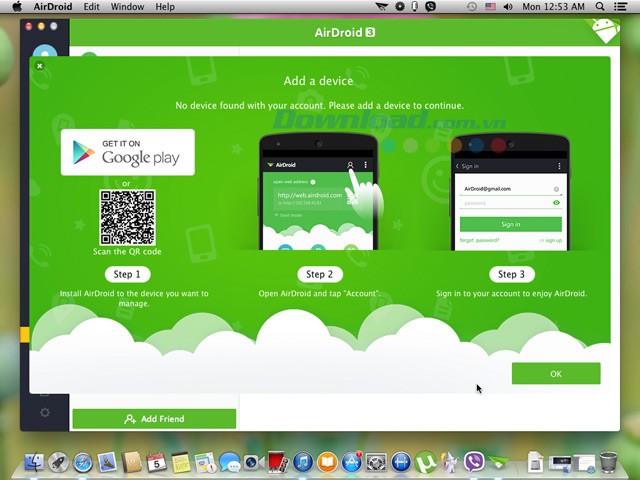Screen dimensions: 640x480
Task: Click the Step 3 label
Action: [x=511, y=274]
